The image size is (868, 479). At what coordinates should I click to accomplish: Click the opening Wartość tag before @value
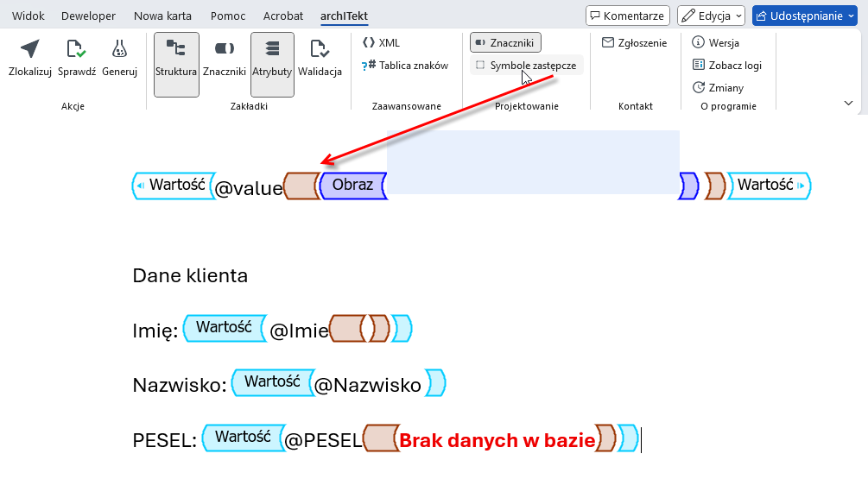[174, 186]
